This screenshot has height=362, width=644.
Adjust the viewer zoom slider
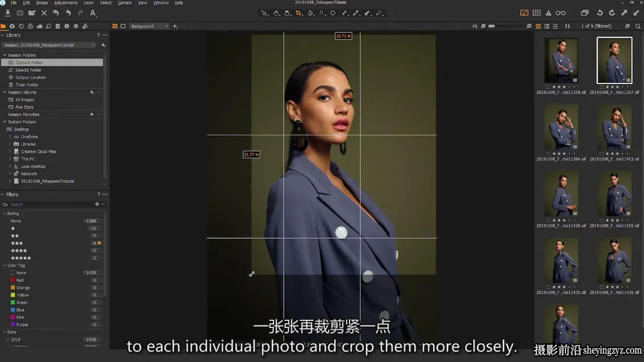pos(507,26)
